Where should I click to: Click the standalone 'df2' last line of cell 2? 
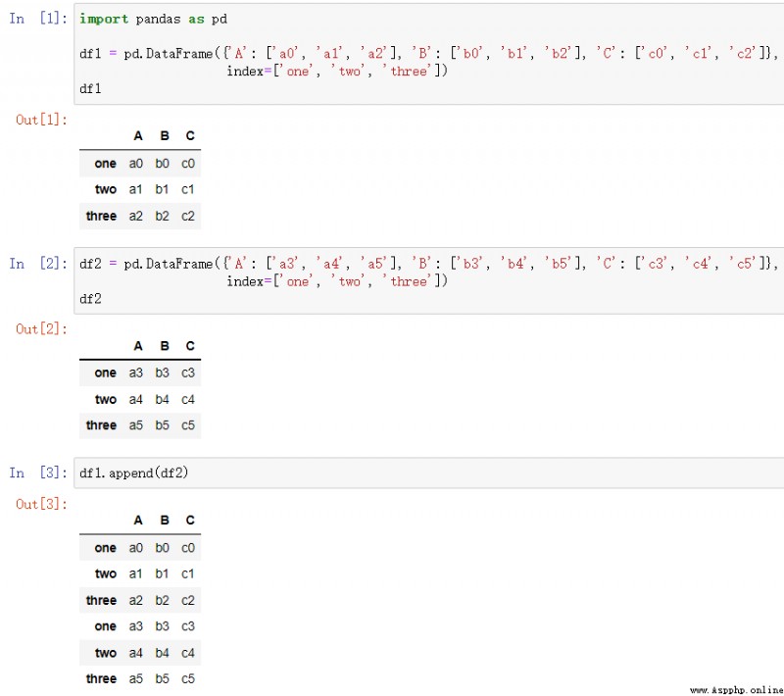pos(90,299)
